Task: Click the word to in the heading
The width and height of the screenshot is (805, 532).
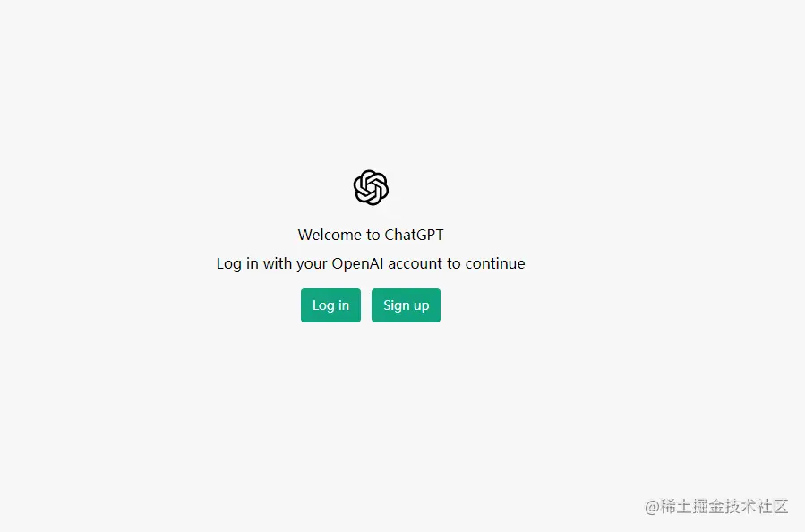Action: (373, 236)
